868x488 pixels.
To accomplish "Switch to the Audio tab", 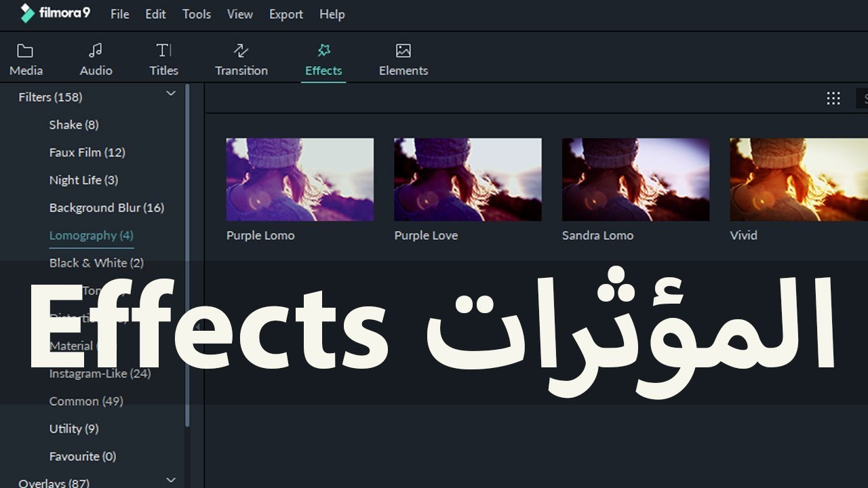I will tap(96, 60).
